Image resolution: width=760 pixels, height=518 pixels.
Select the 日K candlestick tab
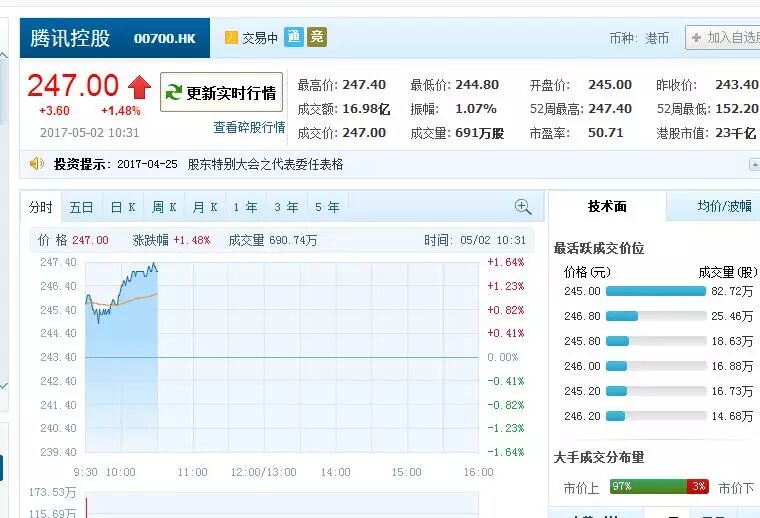(123, 207)
